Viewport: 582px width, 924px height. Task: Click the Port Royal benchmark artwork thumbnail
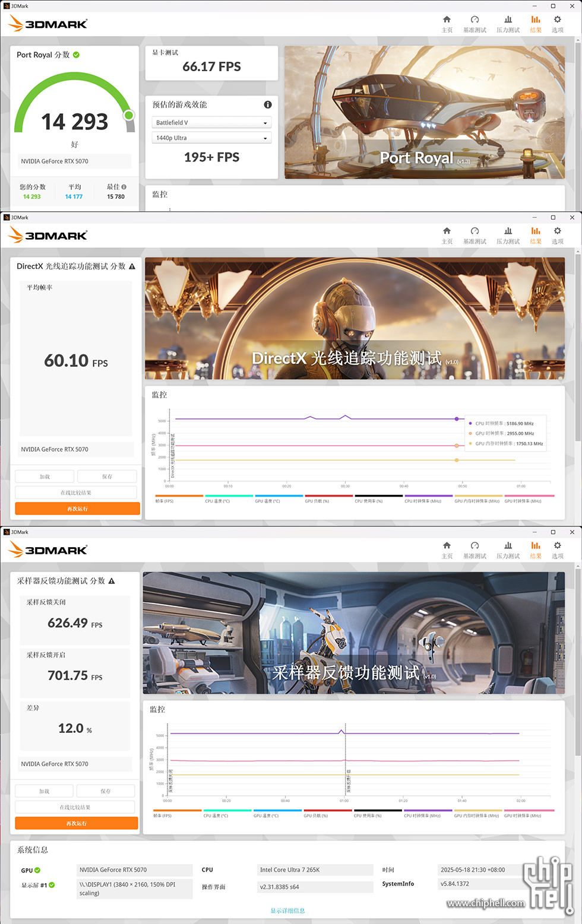425,112
